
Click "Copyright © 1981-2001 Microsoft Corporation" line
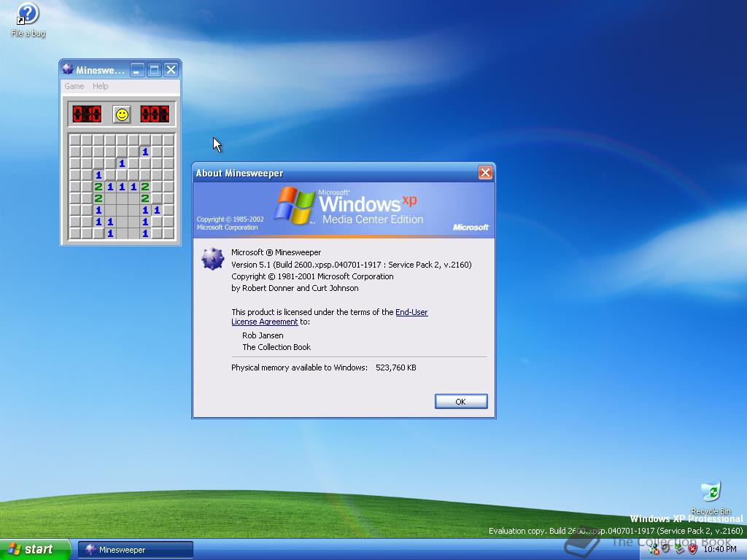[312, 276]
